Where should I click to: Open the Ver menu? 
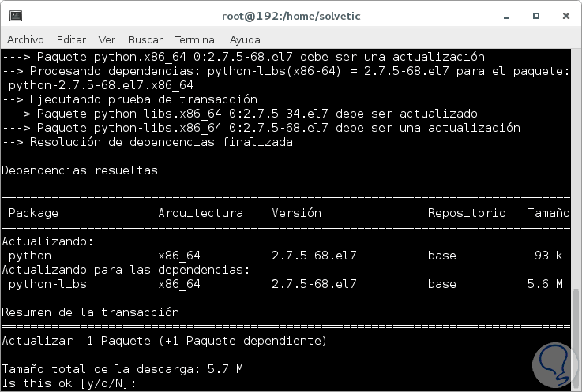[x=107, y=39]
